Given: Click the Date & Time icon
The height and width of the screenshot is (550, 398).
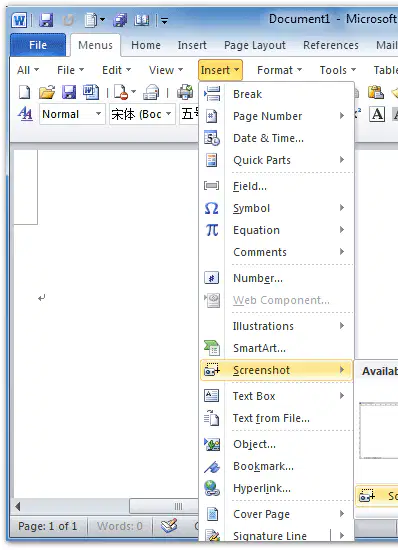Looking at the screenshot, I should click(x=212, y=138).
